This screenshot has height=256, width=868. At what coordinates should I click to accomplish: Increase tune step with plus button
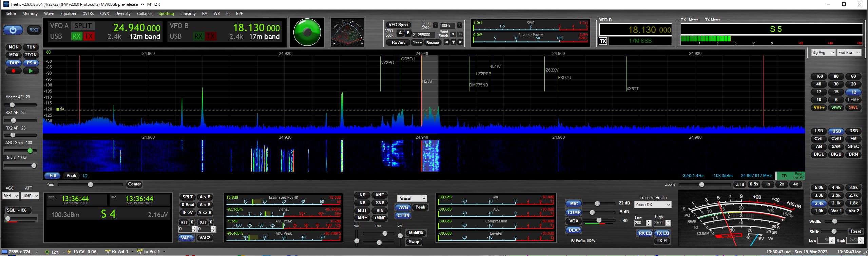[460, 25]
